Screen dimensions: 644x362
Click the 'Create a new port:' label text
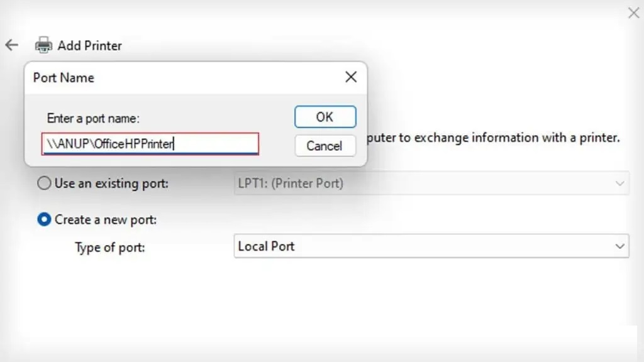(106, 220)
